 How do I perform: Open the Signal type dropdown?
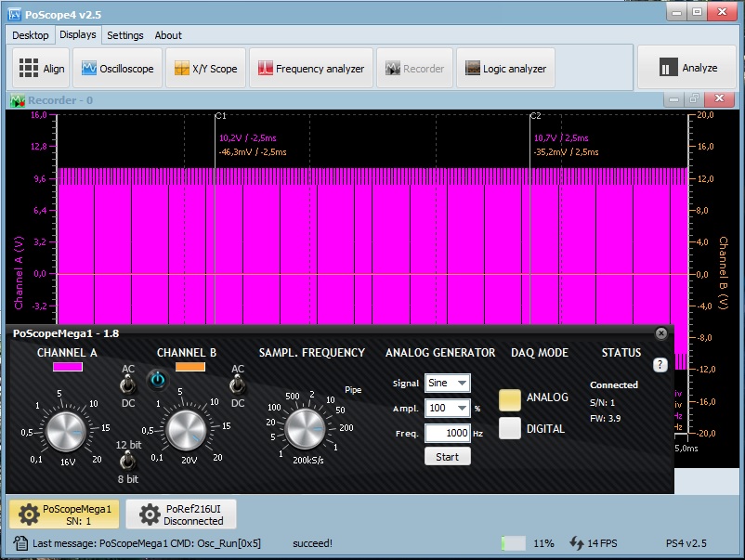447,383
